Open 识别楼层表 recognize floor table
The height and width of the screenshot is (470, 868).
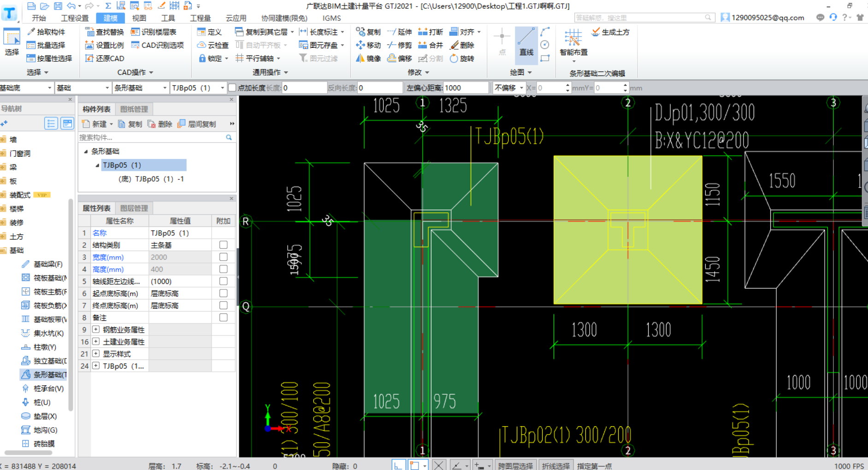point(154,32)
